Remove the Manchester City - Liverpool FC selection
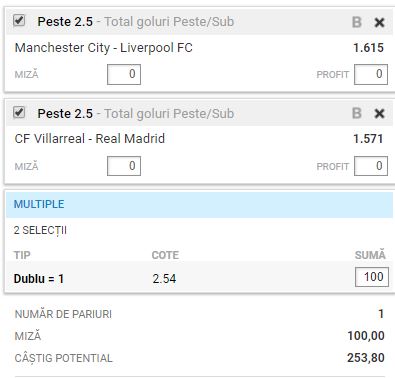This screenshot has height=378, width=395. (x=379, y=23)
